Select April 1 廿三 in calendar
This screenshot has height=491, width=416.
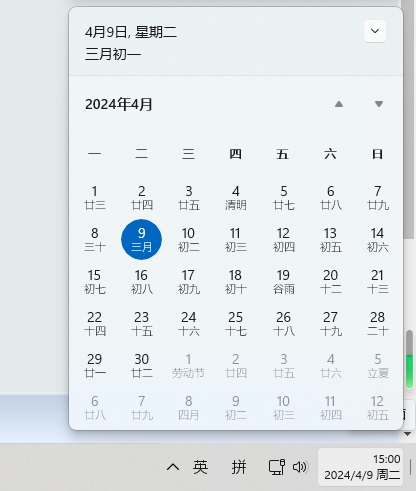(x=95, y=198)
